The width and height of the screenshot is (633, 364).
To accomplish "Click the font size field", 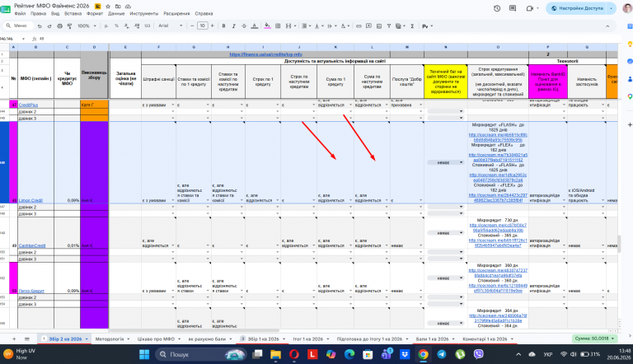I will pos(202,26).
